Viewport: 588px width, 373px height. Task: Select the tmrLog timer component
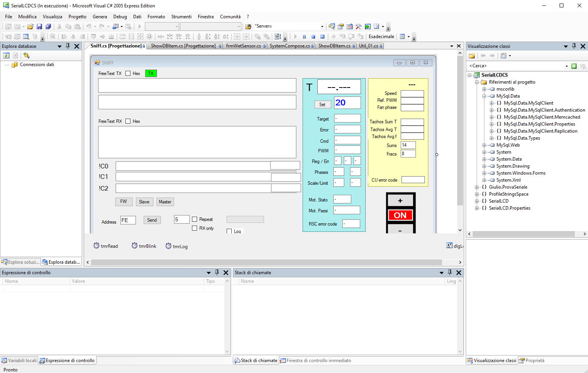coord(176,246)
